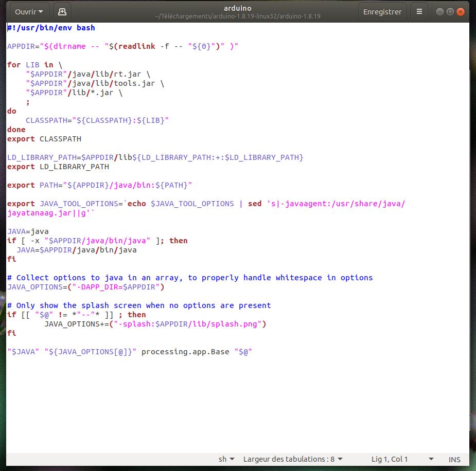This screenshot has width=476, height=471.
Task: Click the java/lib/rt.jar line
Action: coord(88,75)
